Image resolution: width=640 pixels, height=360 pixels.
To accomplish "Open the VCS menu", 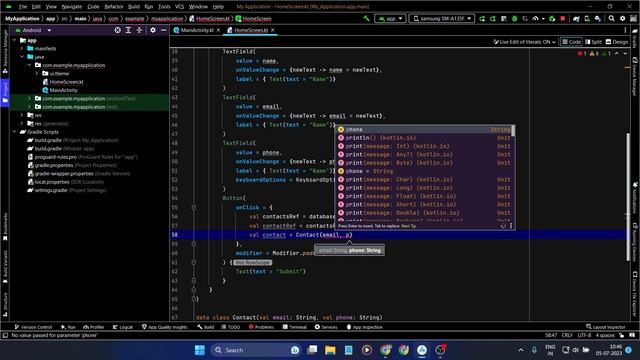I will (x=179, y=7).
